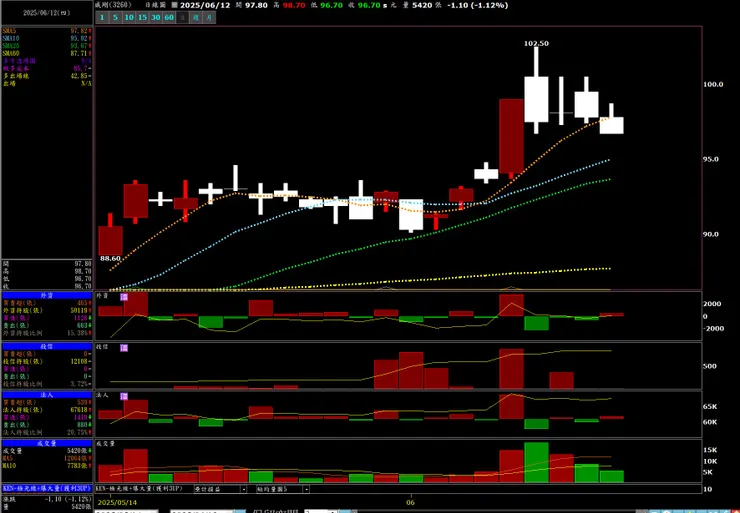
Task: Click the small icon before the date 2025/06/12
Action: click(x=174, y=5)
